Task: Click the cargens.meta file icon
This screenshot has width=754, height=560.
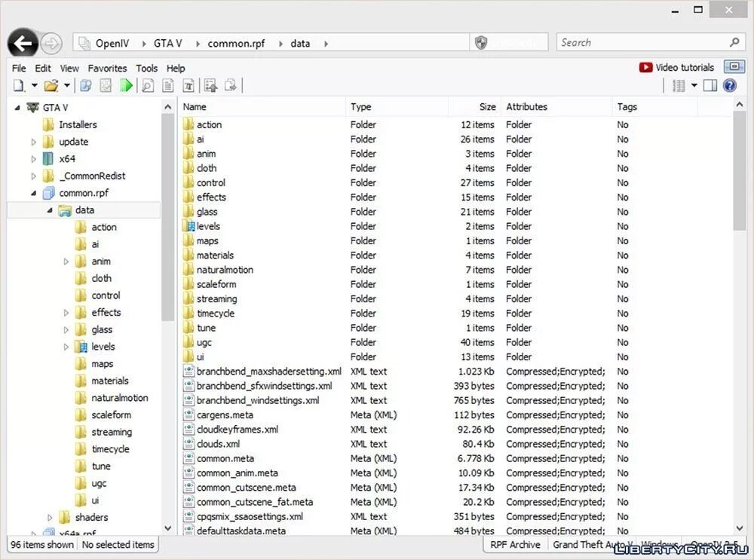Action: coord(188,415)
